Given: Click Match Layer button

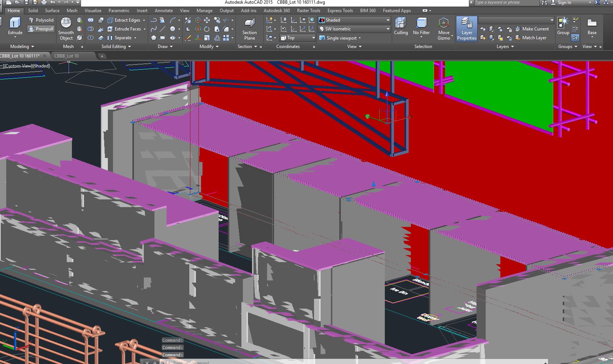Looking at the screenshot, I should [530, 38].
